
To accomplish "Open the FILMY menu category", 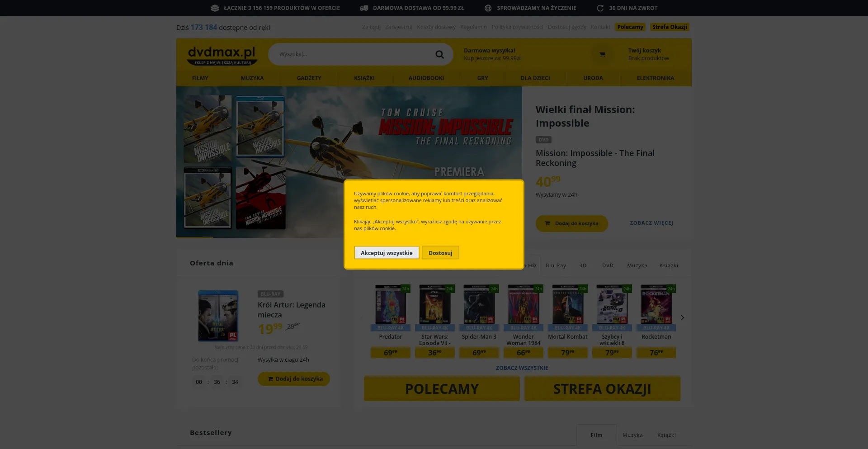I will click(x=200, y=78).
